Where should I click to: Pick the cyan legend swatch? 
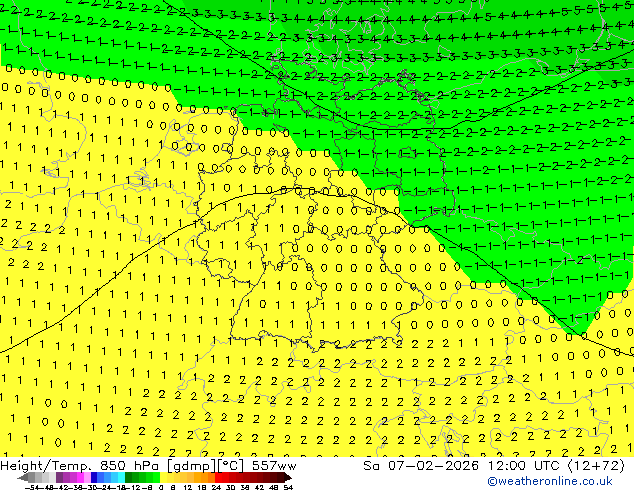coord(121,477)
